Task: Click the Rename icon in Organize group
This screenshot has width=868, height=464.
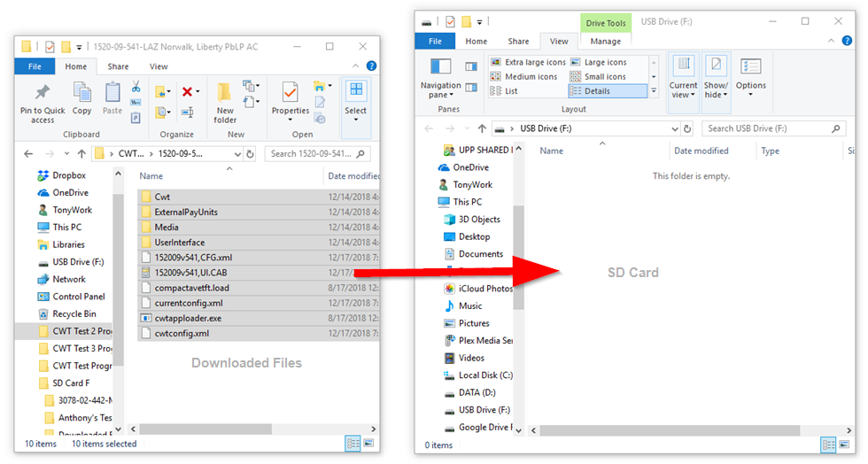Action: coord(187,112)
